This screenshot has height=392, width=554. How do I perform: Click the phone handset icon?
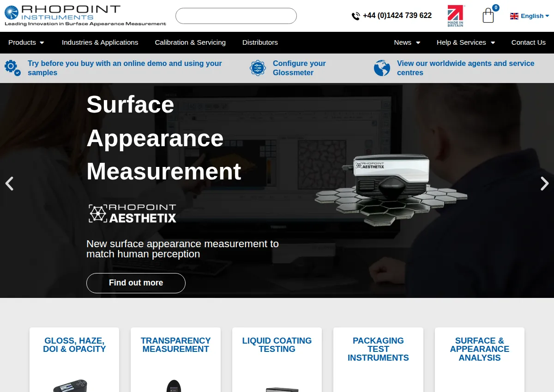tap(356, 16)
